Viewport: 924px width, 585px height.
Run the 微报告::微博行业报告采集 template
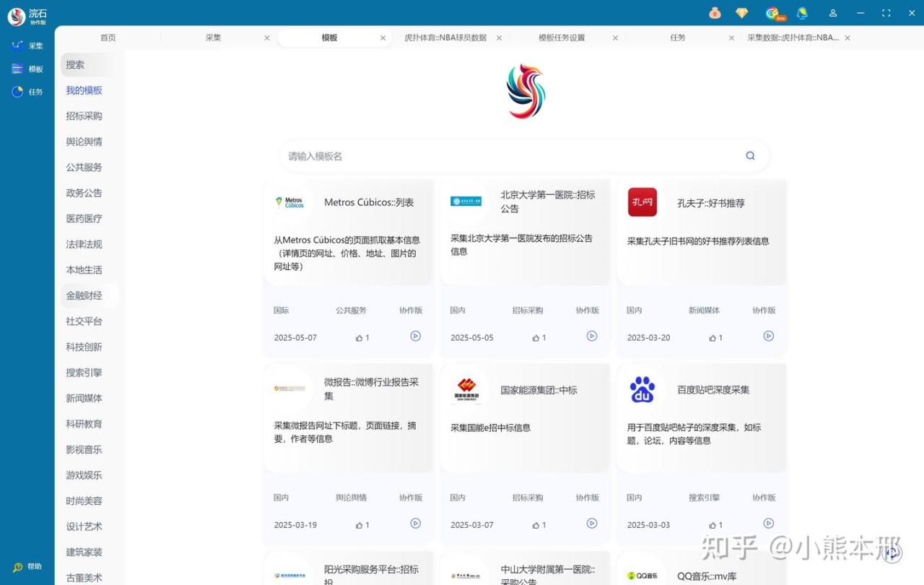(415, 523)
